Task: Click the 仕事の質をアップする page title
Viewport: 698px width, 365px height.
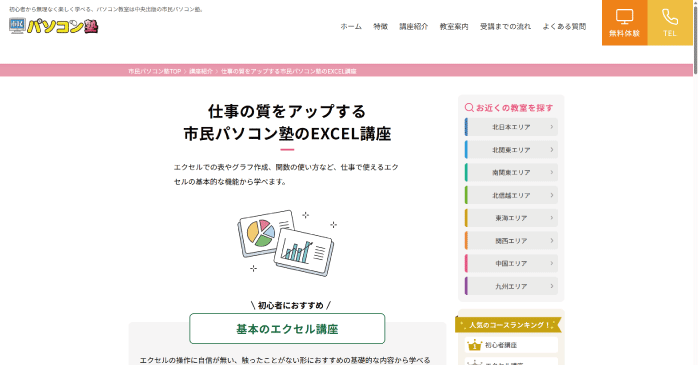Action: 287,122
